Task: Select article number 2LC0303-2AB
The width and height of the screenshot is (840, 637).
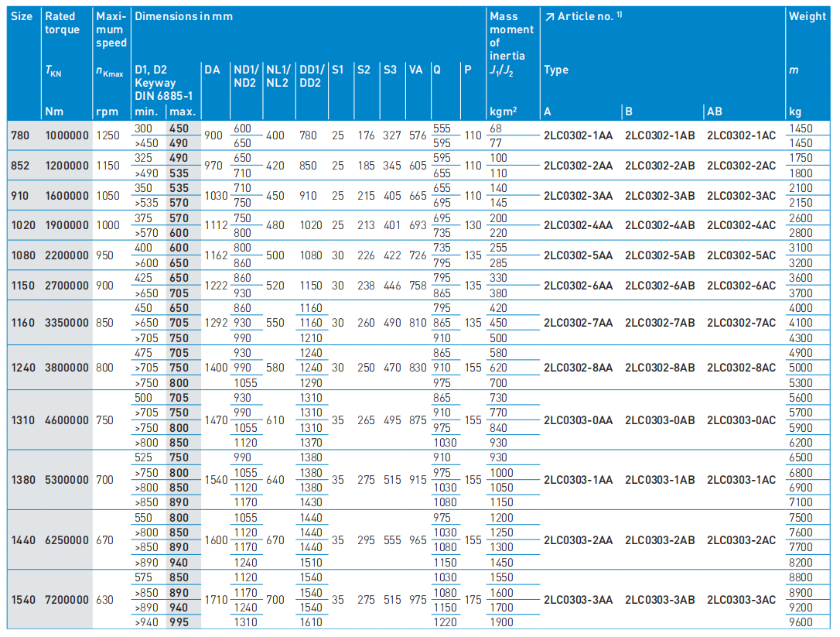Action: click(x=660, y=540)
